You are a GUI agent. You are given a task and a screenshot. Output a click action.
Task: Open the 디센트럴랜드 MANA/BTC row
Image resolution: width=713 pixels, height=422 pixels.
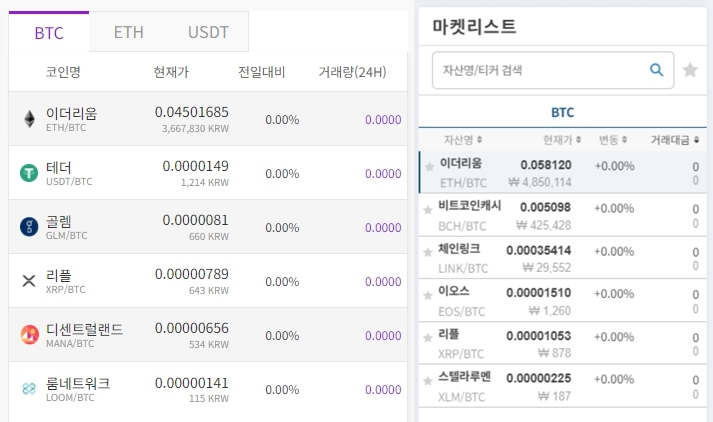[208, 335]
